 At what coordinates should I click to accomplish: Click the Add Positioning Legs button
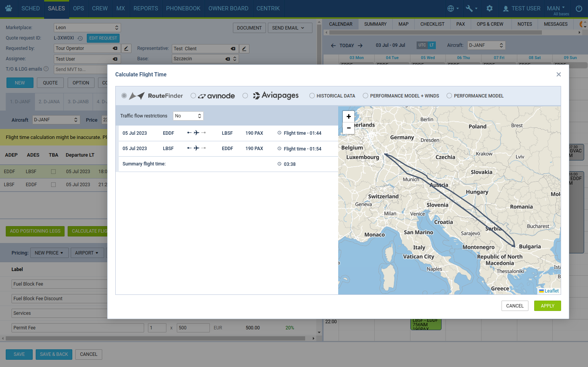(x=35, y=231)
